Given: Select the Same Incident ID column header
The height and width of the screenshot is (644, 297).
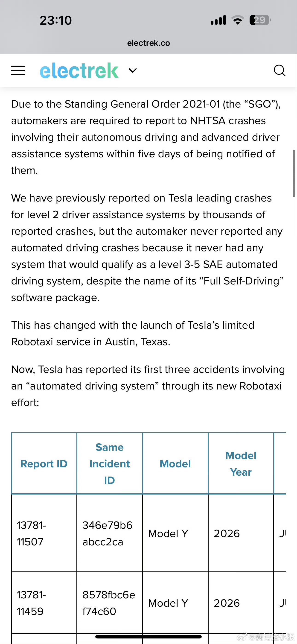Looking at the screenshot, I should (110, 464).
